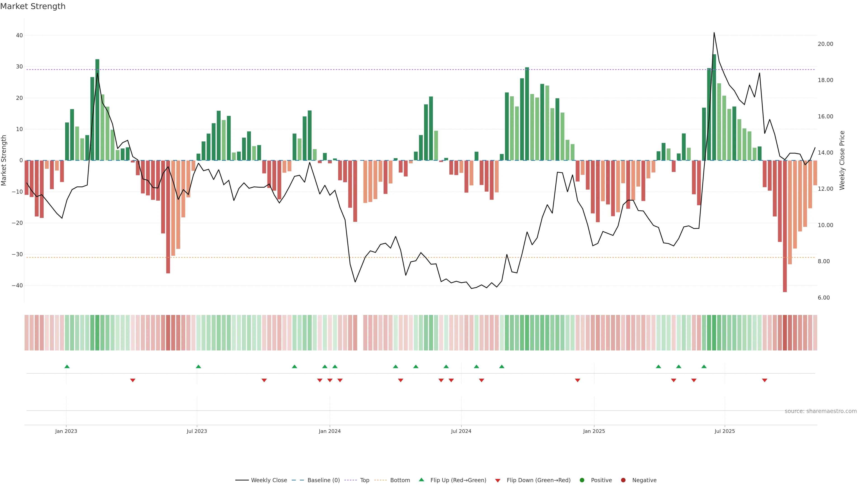Image resolution: width=868 pixels, height=488 pixels.
Task: Click the red Negative circle icon in legend
Action: tap(623, 480)
